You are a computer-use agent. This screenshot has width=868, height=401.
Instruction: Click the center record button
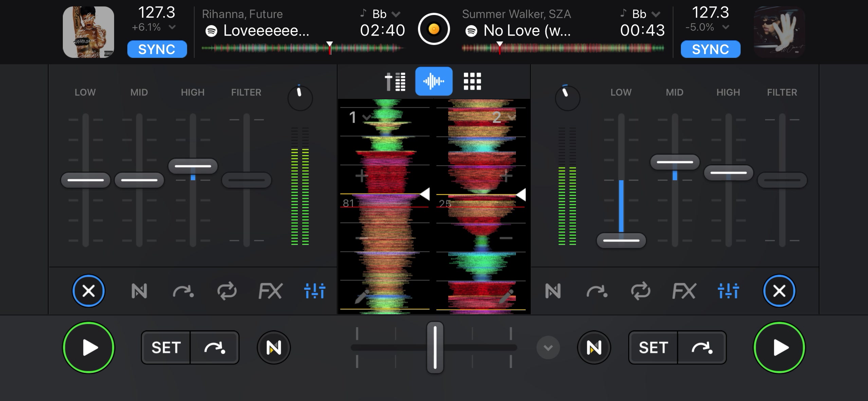[x=434, y=29]
